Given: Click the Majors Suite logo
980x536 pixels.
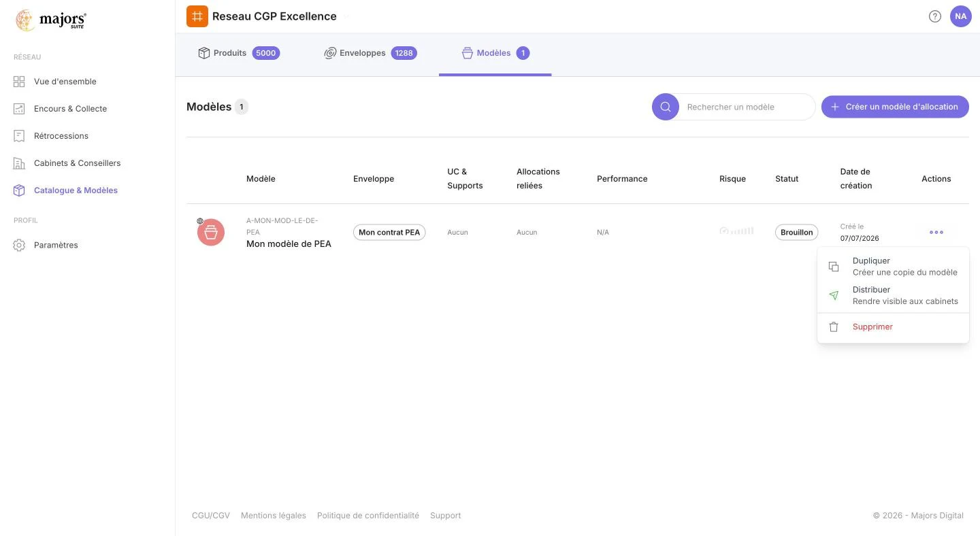Looking at the screenshot, I should tap(51, 20).
